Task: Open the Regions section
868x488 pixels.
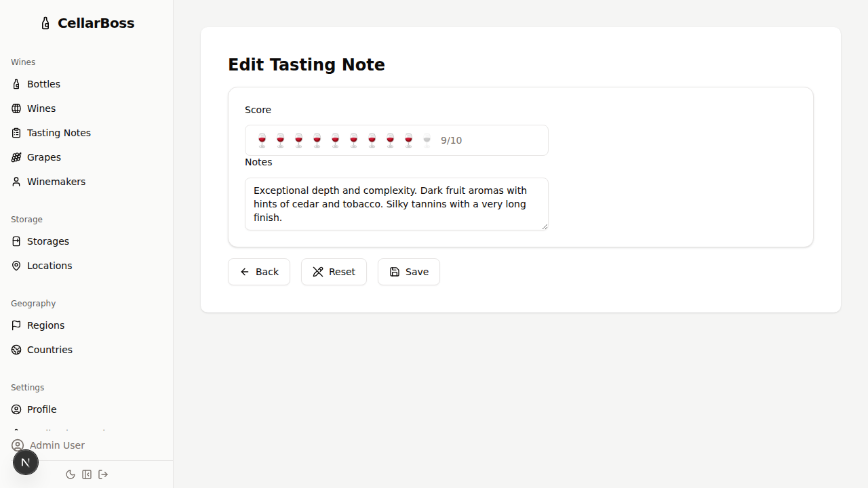Action: click(x=45, y=325)
